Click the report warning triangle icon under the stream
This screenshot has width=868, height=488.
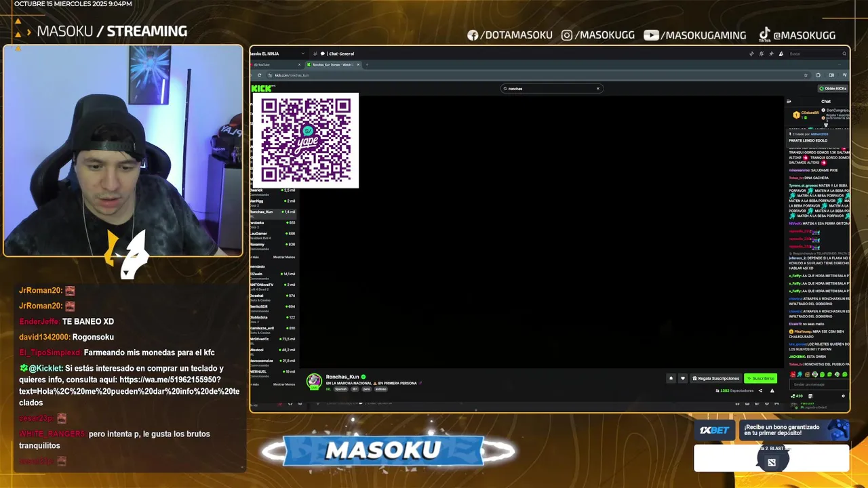click(x=772, y=390)
